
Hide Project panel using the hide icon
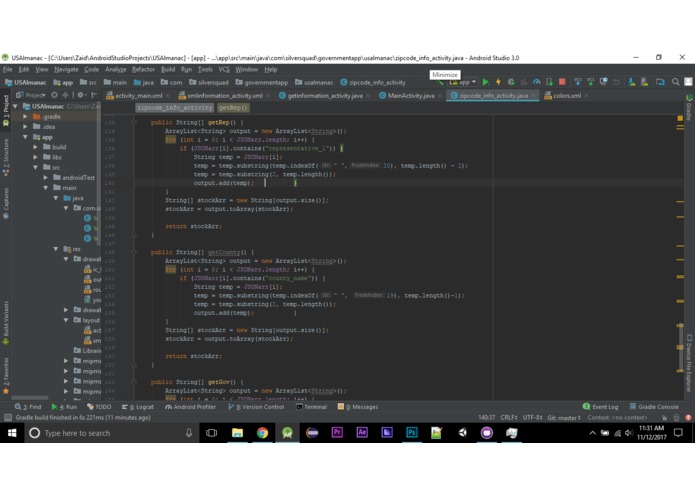pos(94,95)
